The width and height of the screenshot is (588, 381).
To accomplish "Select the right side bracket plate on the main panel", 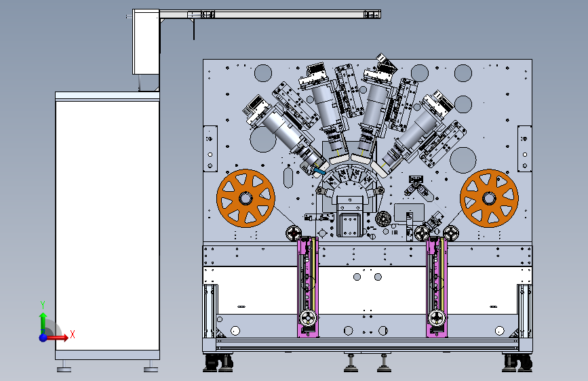I will pyautogui.click(x=525, y=149).
